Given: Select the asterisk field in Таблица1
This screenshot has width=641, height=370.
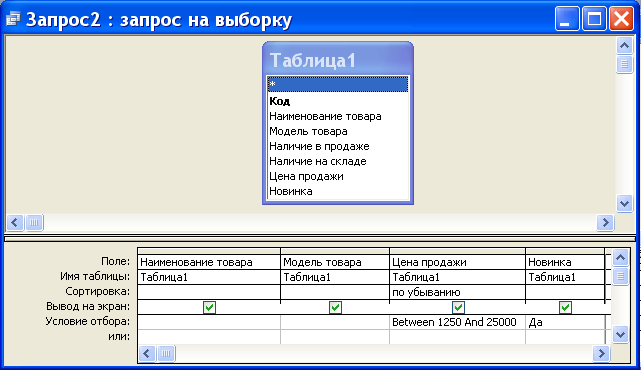Looking at the screenshot, I should point(338,84).
